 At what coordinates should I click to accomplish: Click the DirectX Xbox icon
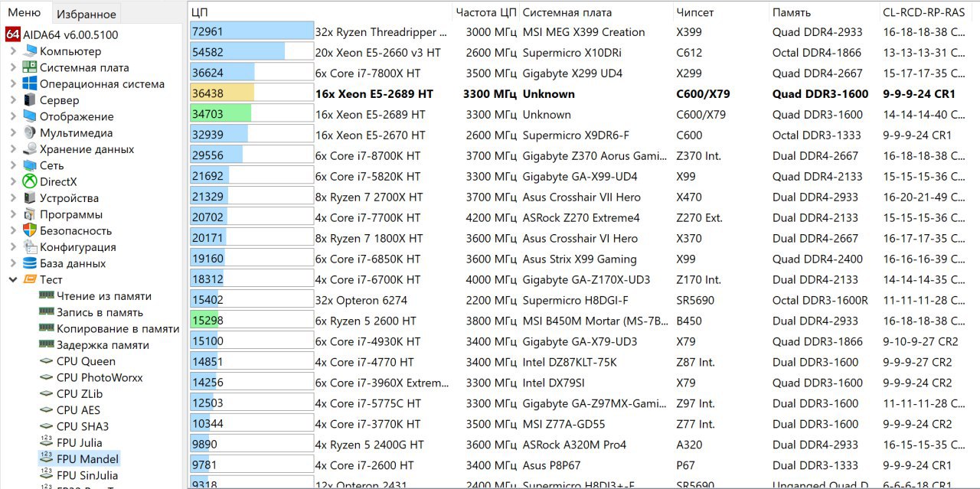tap(30, 181)
